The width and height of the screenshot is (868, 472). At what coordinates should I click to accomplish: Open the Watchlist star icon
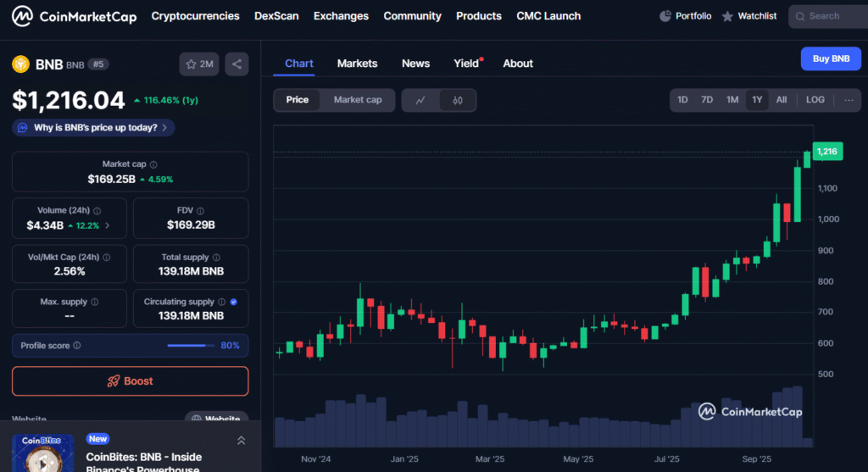pos(727,17)
